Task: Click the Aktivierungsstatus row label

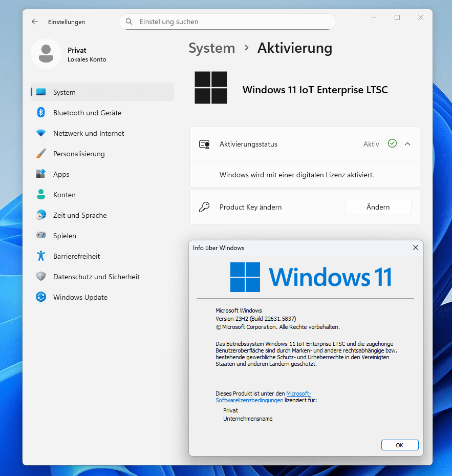Action: 248,144
